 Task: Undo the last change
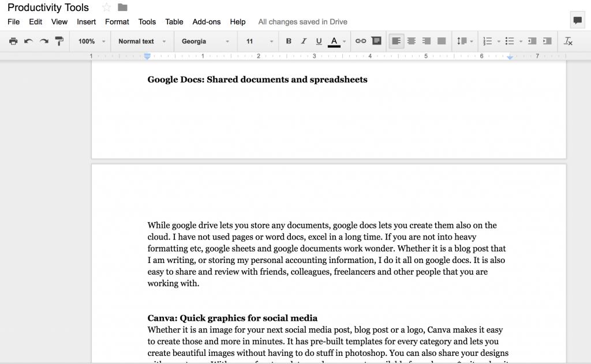[x=28, y=41]
